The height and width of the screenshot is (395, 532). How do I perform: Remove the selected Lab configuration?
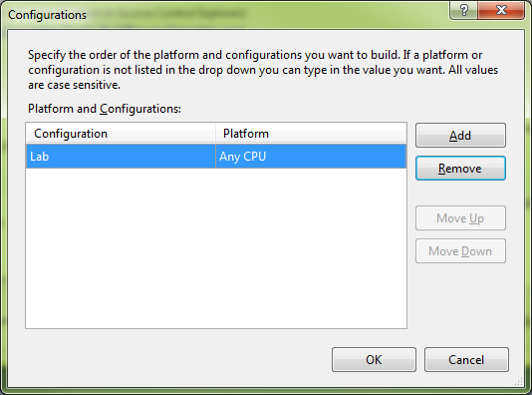460,169
